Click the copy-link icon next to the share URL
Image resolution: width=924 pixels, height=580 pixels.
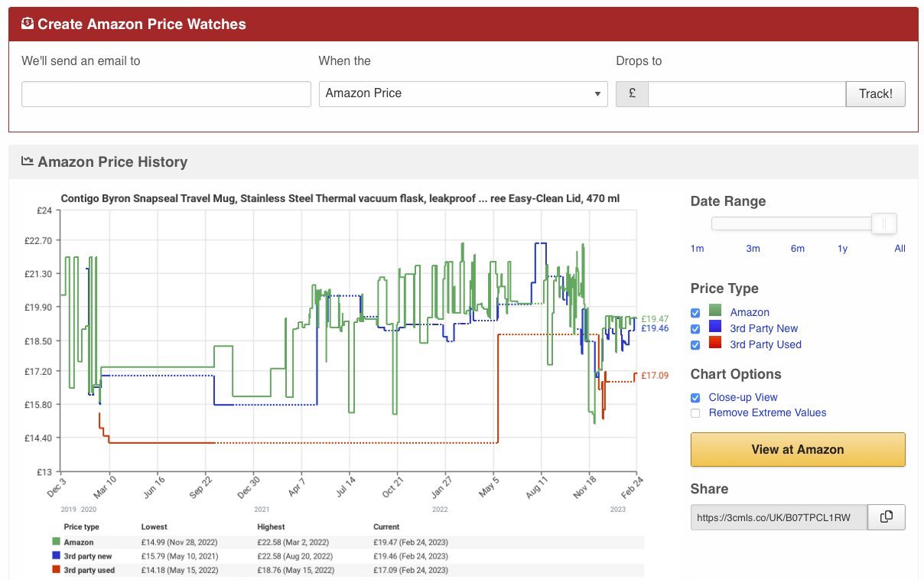point(886,517)
